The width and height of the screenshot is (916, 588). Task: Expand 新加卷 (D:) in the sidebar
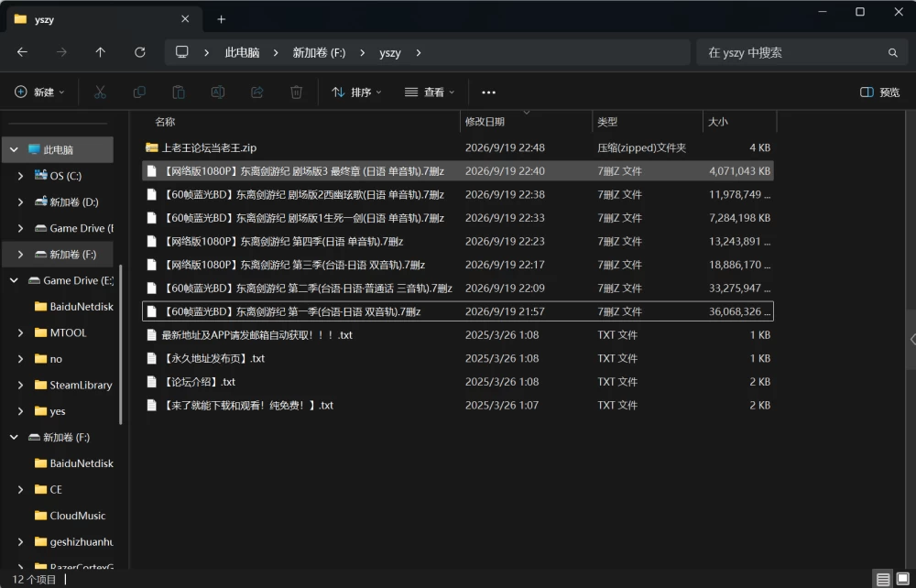[20, 202]
